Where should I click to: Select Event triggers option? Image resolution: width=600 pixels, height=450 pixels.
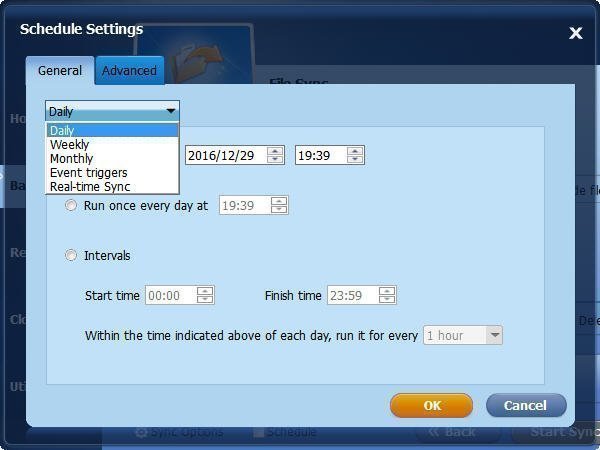(x=112, y=173)
